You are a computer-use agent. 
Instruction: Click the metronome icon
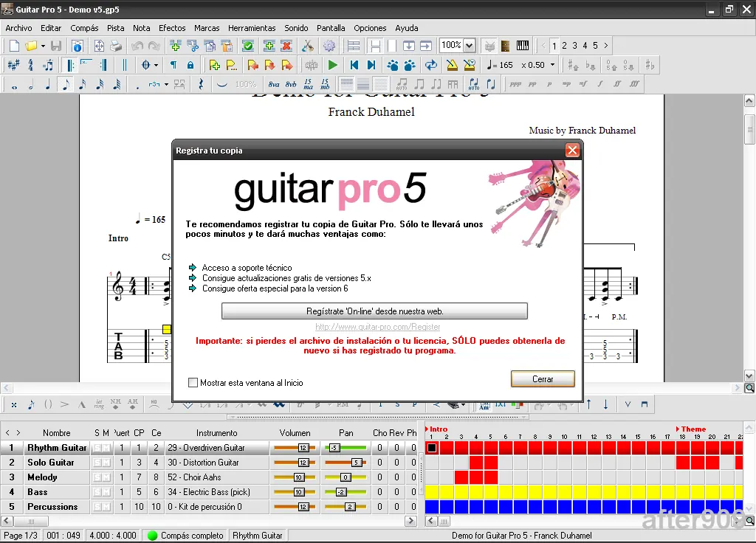click(451, 65)
